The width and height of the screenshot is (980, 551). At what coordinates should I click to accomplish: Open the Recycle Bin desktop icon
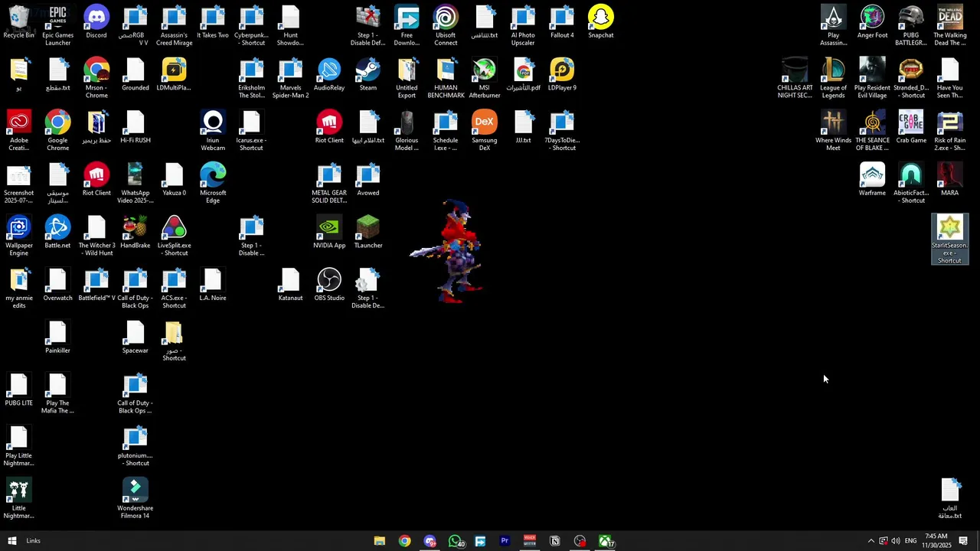(x=18, y=23)
